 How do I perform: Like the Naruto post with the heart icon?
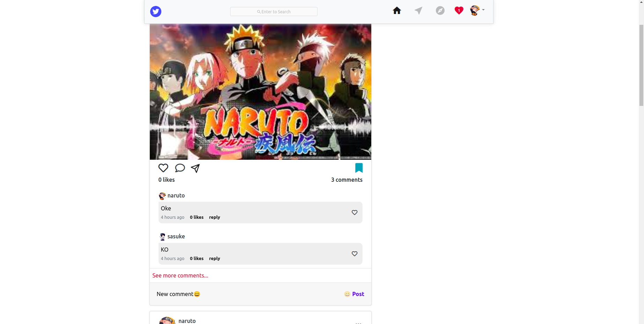click(x=163, y=168)
